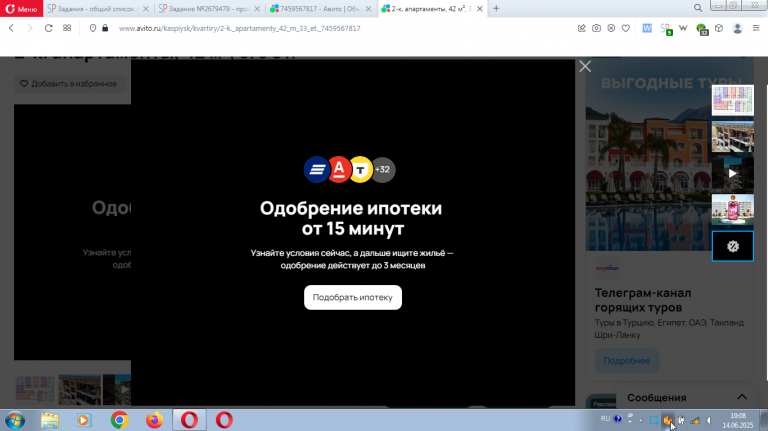Open volume speaker control in tray
768x431 pixels.
[709, 420]
